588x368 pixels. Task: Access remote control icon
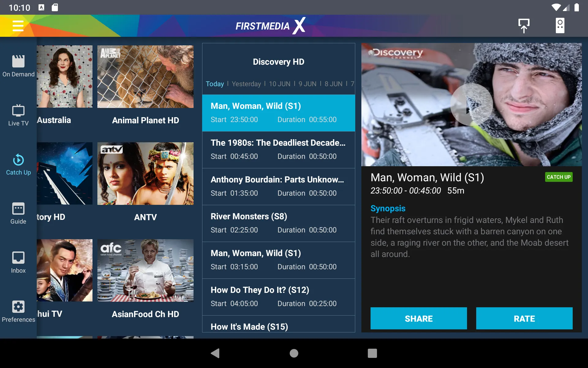[x=559, y=25]
